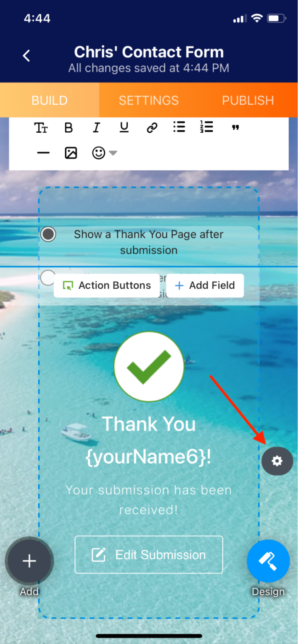Open the emoji picker dropdown arrow
The width and height of the screenshot is (298, 644).
pos(113,153)
